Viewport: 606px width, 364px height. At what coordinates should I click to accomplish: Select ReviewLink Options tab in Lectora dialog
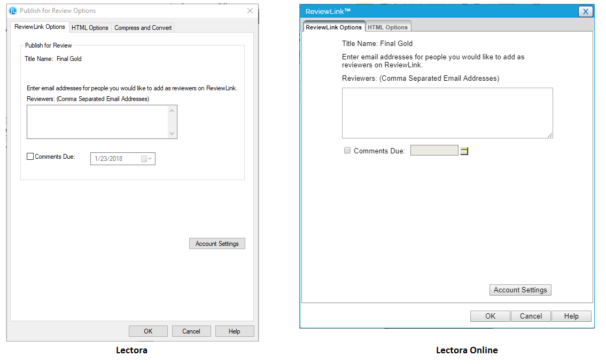[40, 27]
